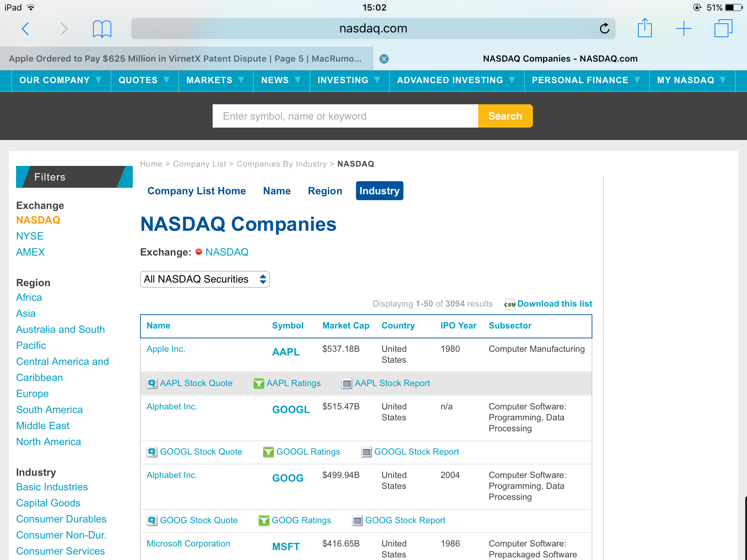Click the GOOGL Ratings funnel icon

[268, 452]
